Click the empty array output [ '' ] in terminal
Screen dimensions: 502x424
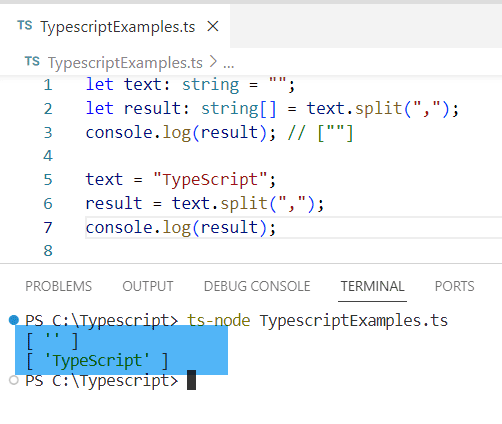pos(52,341)
